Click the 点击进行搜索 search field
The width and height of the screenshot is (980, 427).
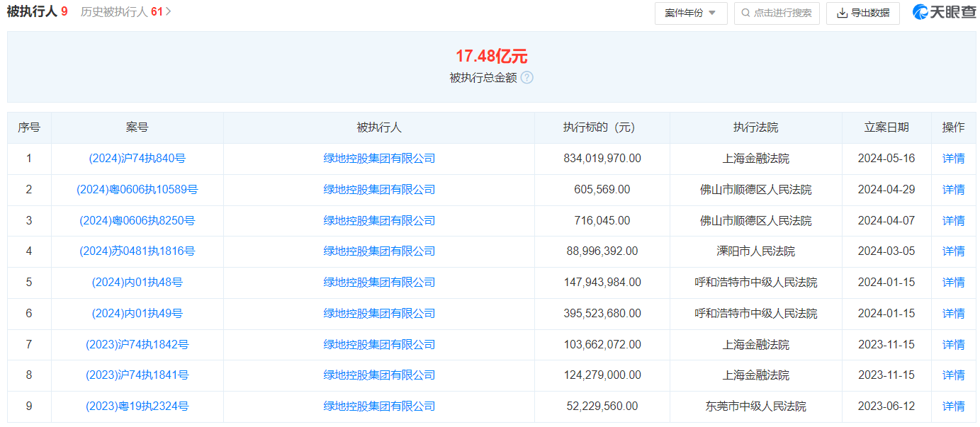[x=782, y=13]
